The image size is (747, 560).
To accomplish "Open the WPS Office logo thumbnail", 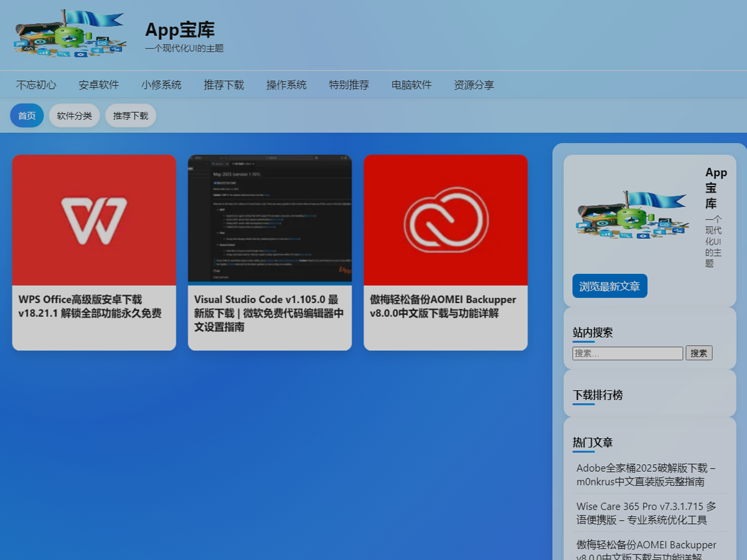I will tap(94, 220).
